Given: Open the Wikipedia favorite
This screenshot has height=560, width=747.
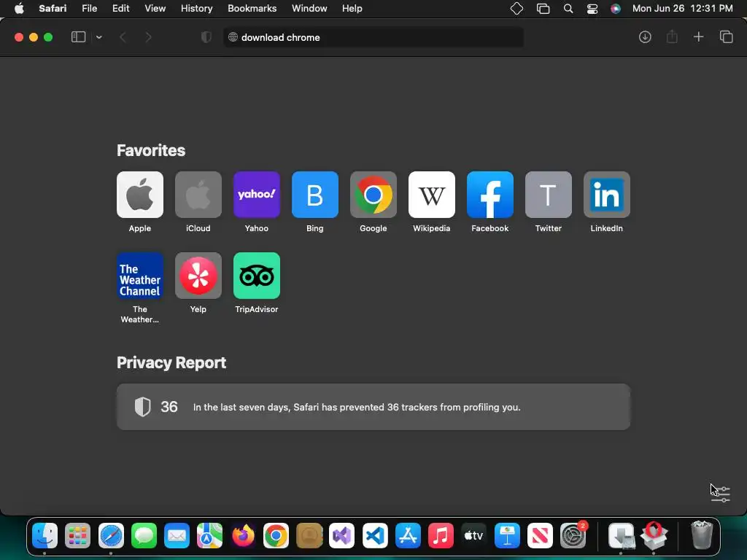Looking at the screenshot, I should click(432, 195).
